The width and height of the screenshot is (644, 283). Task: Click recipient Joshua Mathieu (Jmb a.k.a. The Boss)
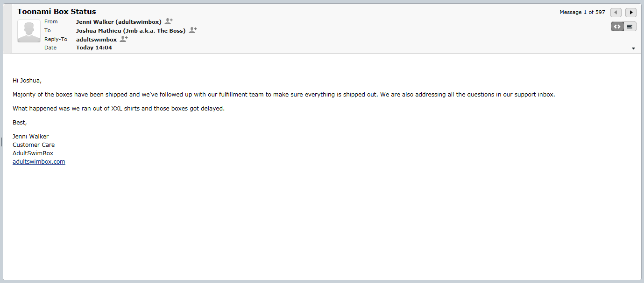[131, 31]
